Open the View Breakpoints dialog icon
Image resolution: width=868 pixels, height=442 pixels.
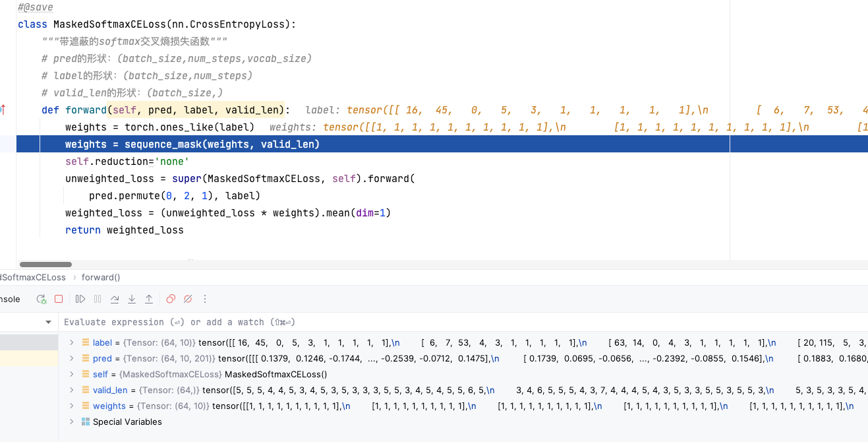point(171,299)
